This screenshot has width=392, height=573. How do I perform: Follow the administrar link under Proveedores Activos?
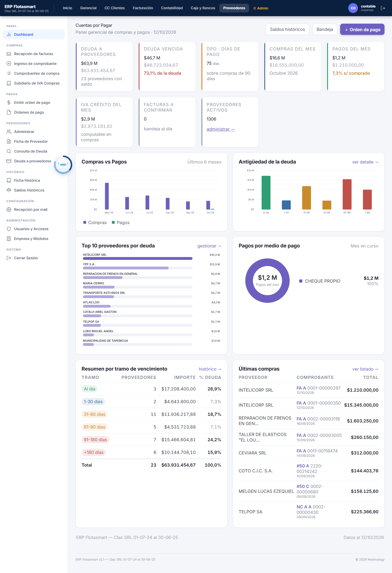tap(220, 129)
